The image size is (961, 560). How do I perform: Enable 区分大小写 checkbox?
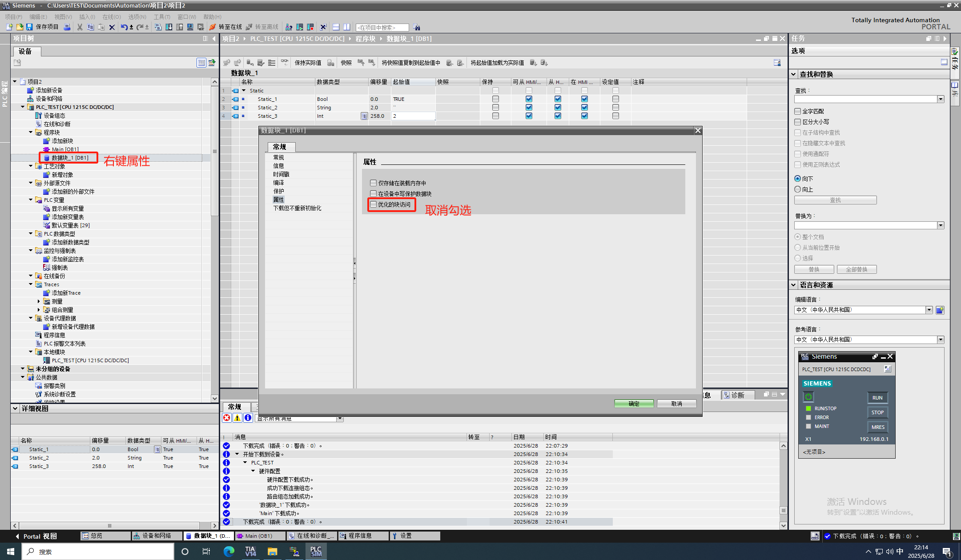(x=798, y=122)
